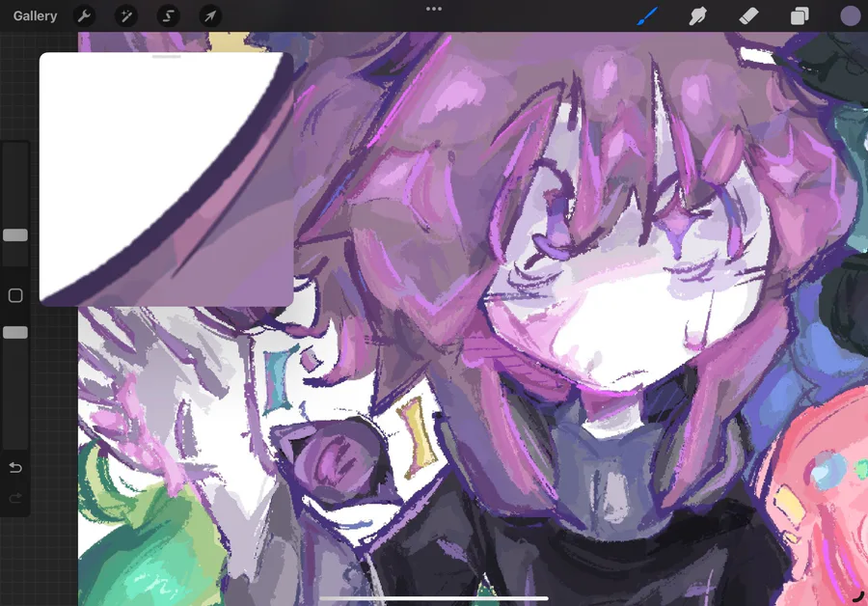This screenshot has width=868, height=606.
Task: Tap the square Modify button in sidebar
Action: (15, 295)
